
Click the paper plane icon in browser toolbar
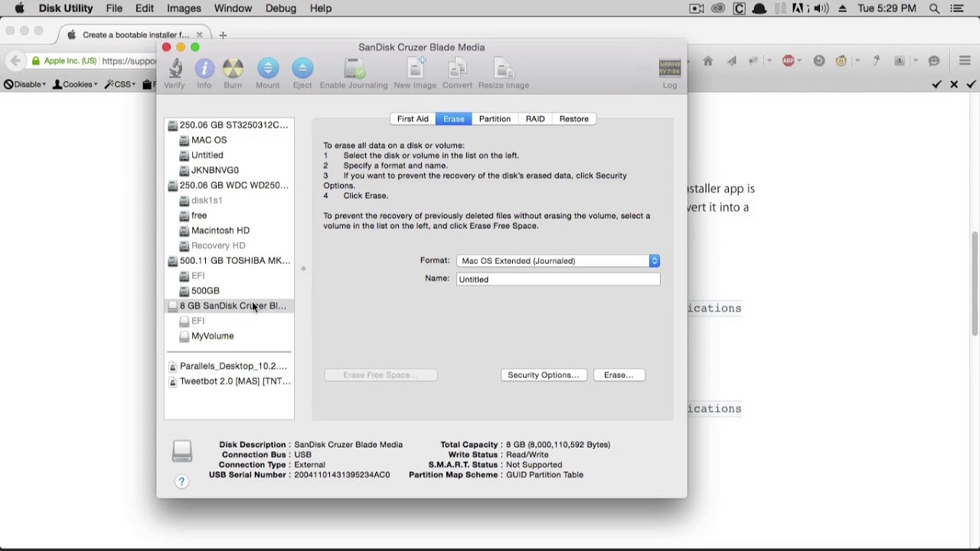[x=731, y=60]
